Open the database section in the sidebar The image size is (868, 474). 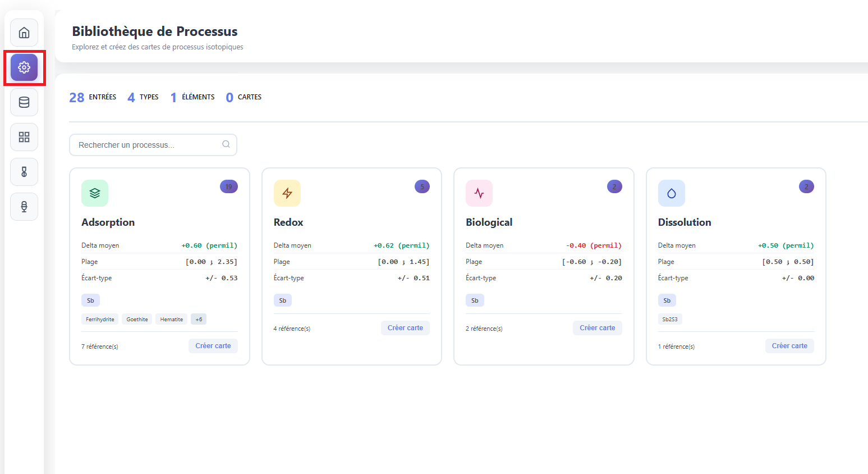click(24, 102)
